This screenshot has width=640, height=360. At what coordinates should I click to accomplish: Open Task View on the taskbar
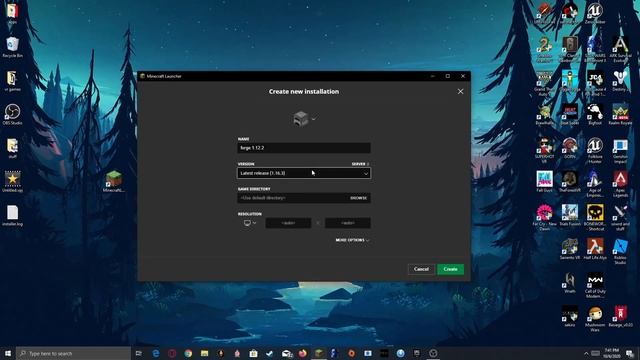(x=139, y=353)
